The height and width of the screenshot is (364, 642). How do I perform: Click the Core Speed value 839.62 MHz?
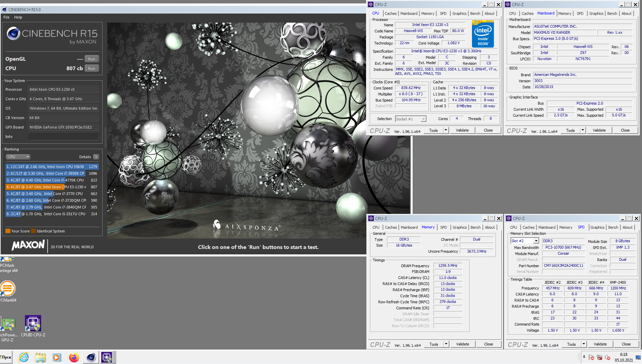(x=411, y=88)
